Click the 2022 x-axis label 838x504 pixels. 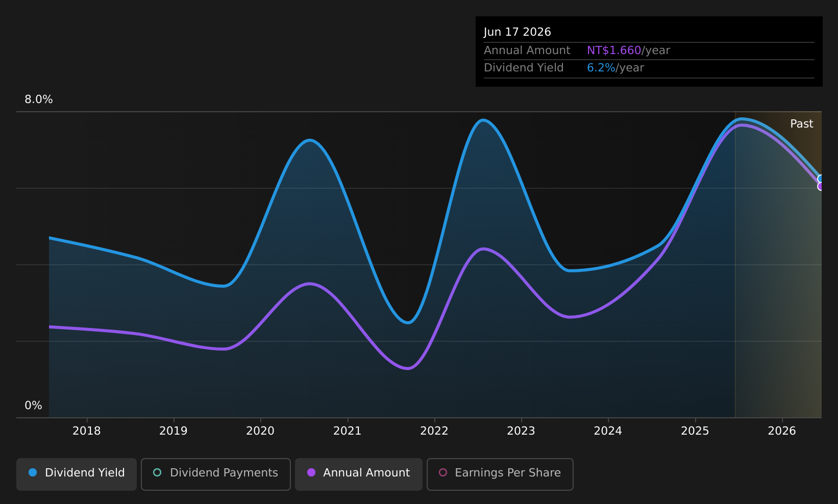tap(434, 431)
